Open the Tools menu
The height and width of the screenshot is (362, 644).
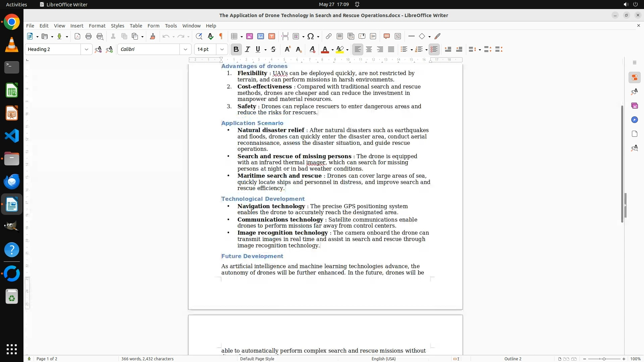tap(171, 25)
